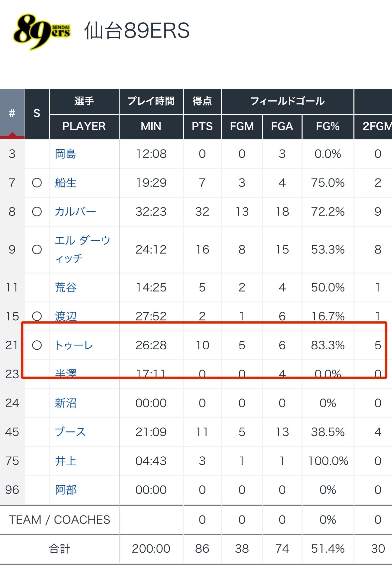The image size is (392, 571).
Task: Select ブース player link
Action: (x=70, y=432)
